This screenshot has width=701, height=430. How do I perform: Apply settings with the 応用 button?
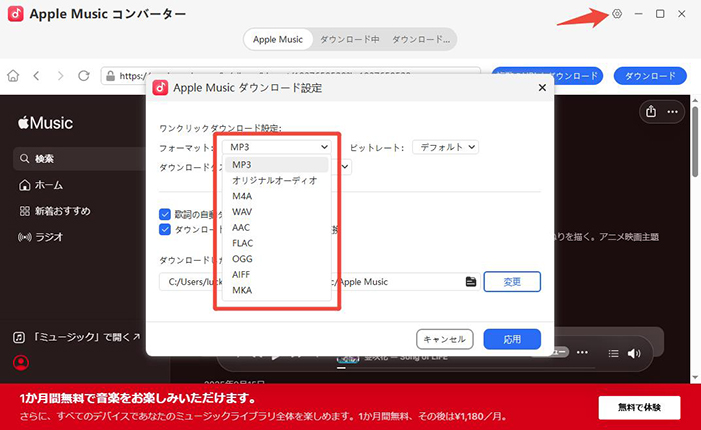[512, 339]
